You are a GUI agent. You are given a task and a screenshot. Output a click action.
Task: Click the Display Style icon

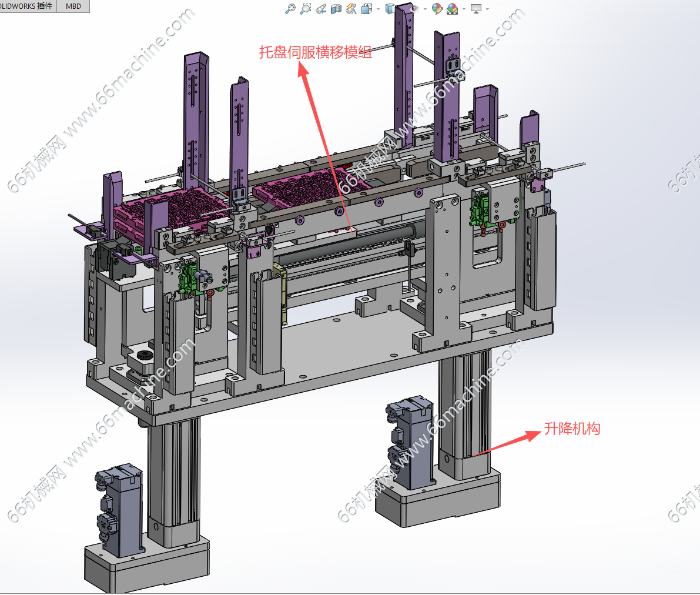click(390, 8)
